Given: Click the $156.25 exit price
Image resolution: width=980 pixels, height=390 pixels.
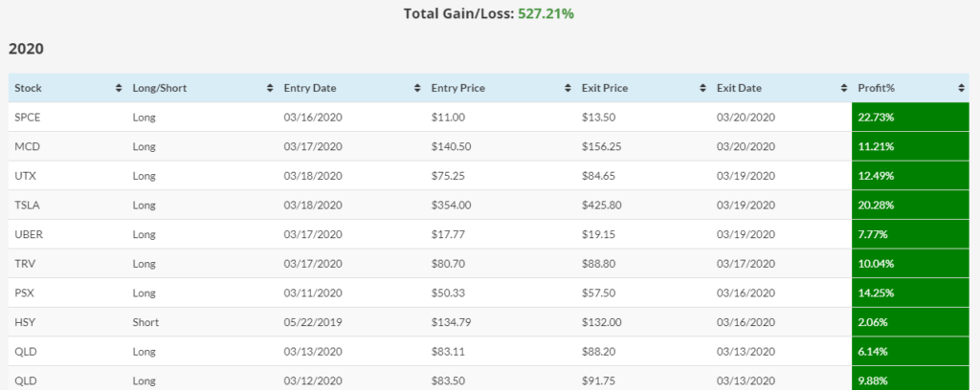Looking at the screenshot, I should [601, 146].
